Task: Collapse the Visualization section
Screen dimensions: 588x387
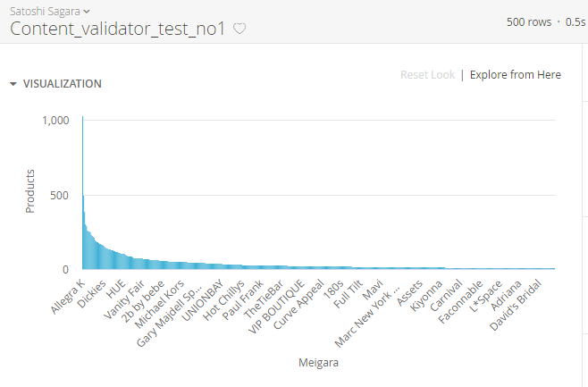Action: click(x=13, y=84)
